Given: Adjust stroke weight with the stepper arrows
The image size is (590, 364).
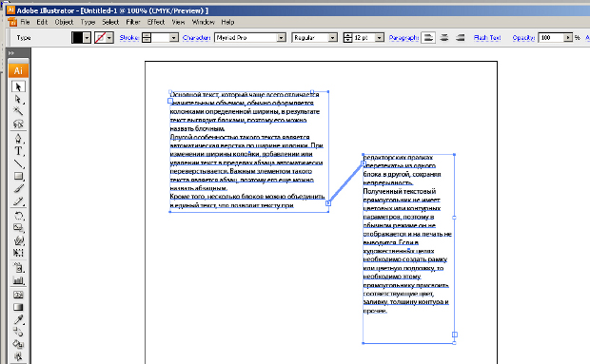Looking at the screenshot, I should (147, 38).
